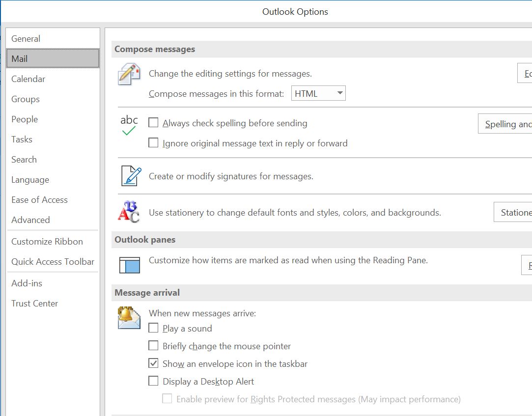
Task: Tick Enable preview for Rights Protected messages
Action: pyautogui.click(x=167, y=398)
